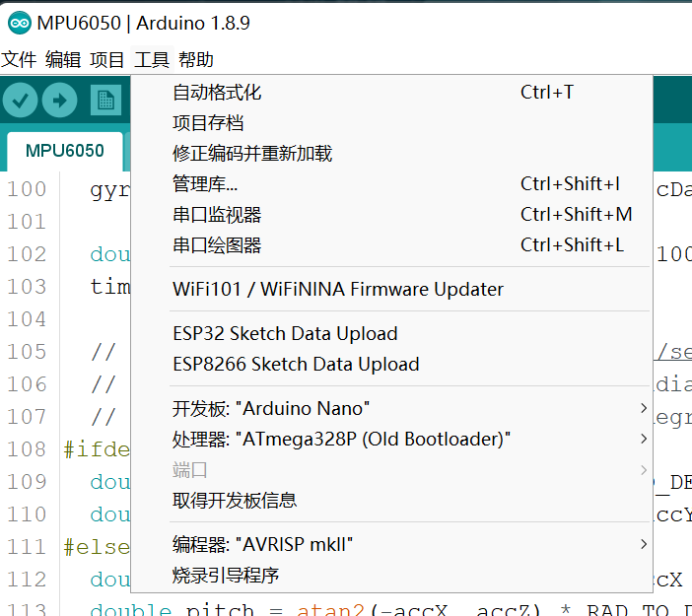Select the MPU6050 sketch tab
The image size is (692, 616).
[x=65, y=151]
